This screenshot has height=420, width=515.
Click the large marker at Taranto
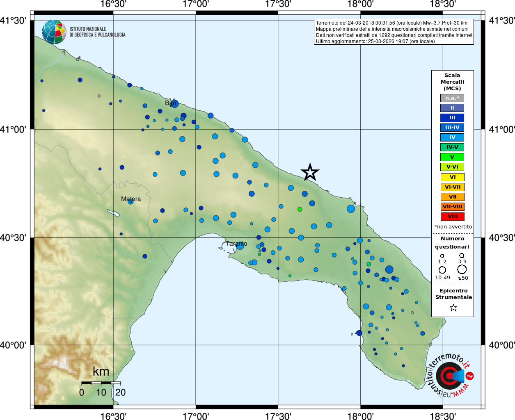pos(240,246)
